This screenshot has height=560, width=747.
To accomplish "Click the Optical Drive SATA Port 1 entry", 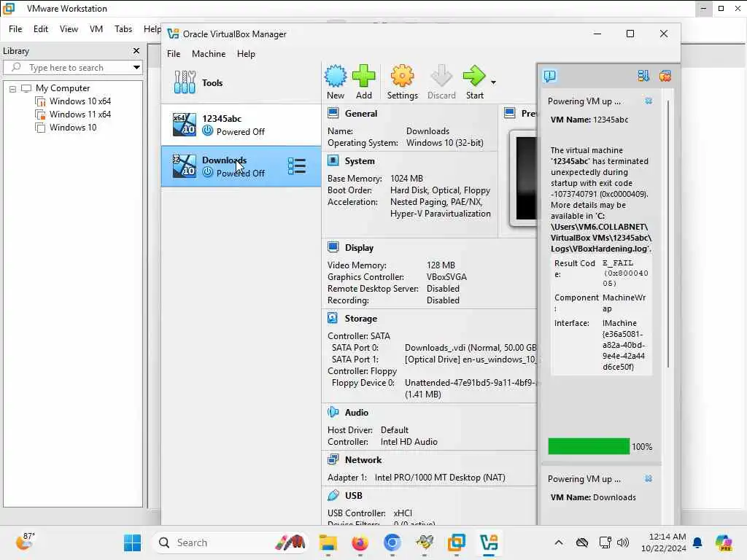I will 471,359.
